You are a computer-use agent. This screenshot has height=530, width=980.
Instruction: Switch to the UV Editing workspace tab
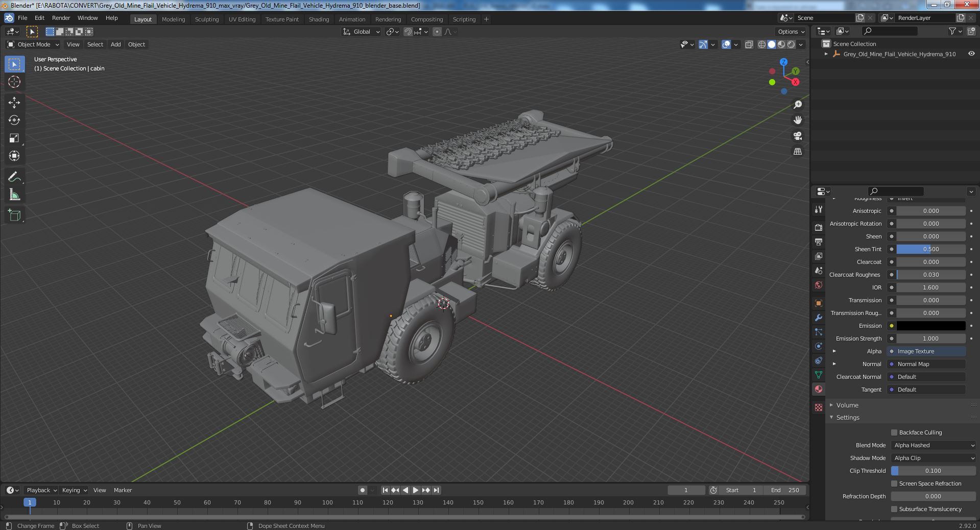point(242,19)
